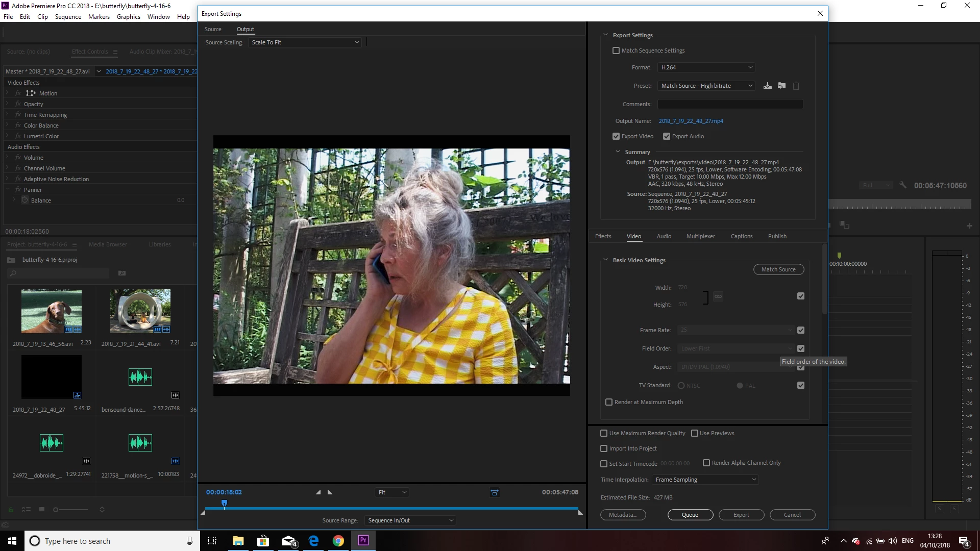Viewport: 980px width, 551px height.
Task: Open the Source Scaling dropdown
Action: (305, 42)
